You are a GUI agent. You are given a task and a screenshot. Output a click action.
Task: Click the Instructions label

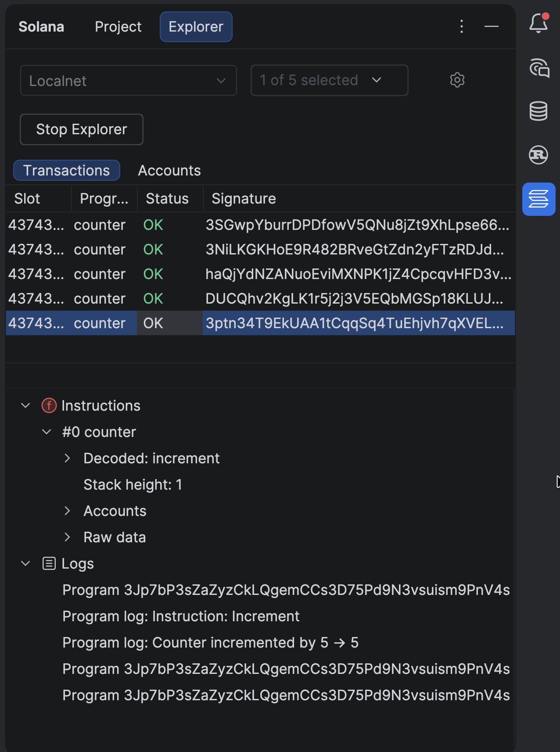click(101, 405)
